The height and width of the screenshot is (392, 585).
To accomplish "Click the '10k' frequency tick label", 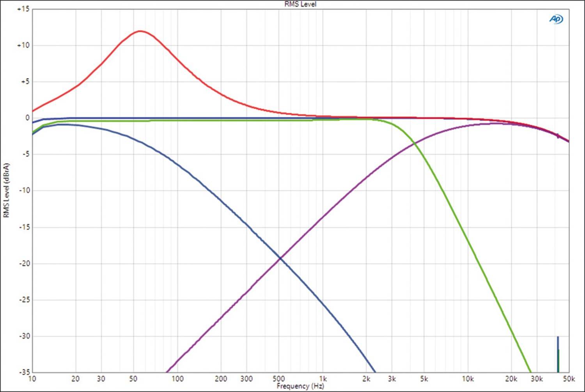I will (x=468, y=379).
